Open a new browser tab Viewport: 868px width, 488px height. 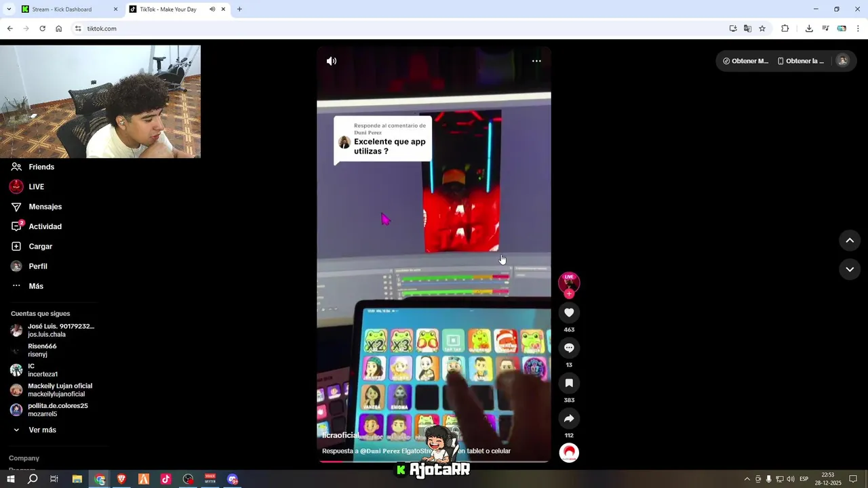[239, 9]
